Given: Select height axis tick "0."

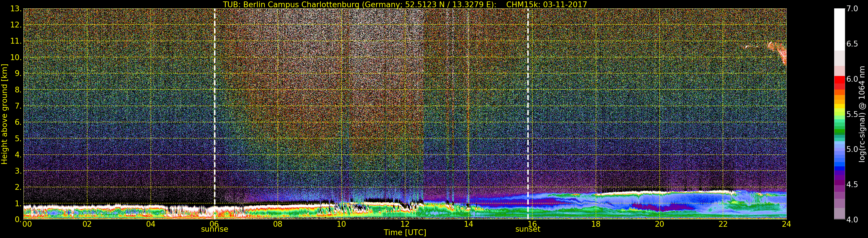Looking at the screenshot, I should [18, 219].
